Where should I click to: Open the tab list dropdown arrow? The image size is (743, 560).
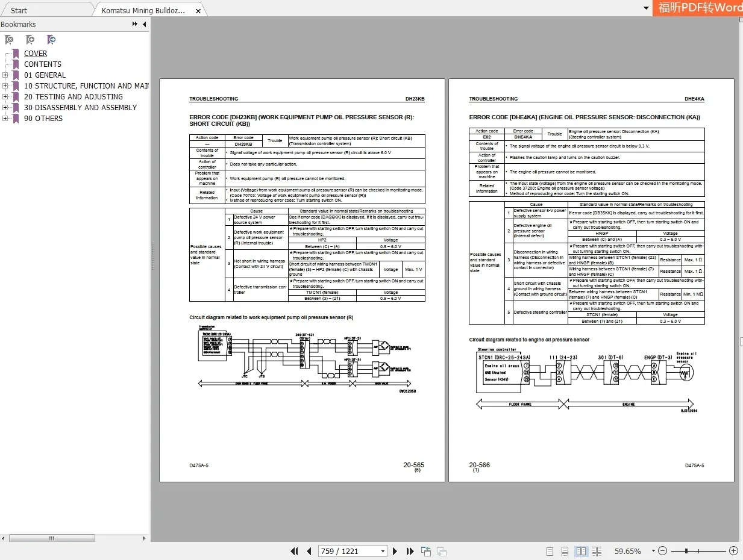point(647,8)
